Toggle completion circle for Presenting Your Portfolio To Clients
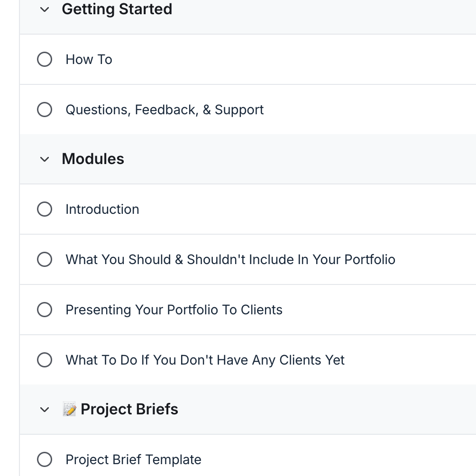 click(x=45, y=310)
